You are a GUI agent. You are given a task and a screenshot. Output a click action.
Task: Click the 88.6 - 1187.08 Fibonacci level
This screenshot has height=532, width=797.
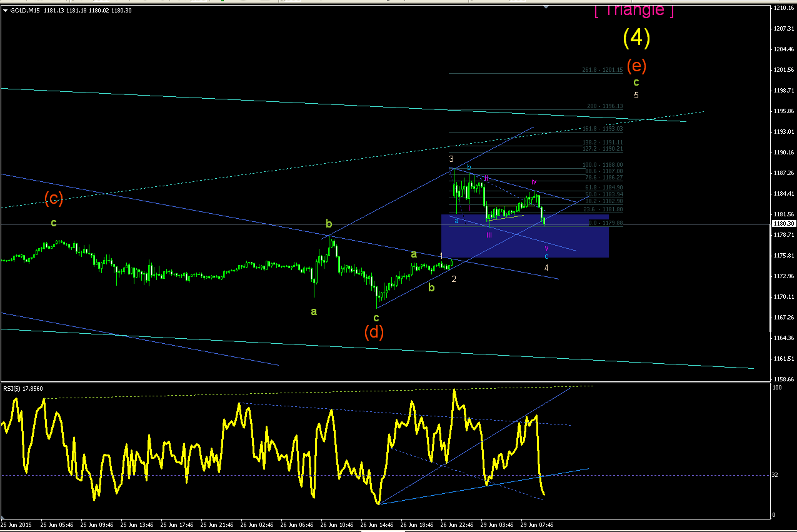point(603,171)
